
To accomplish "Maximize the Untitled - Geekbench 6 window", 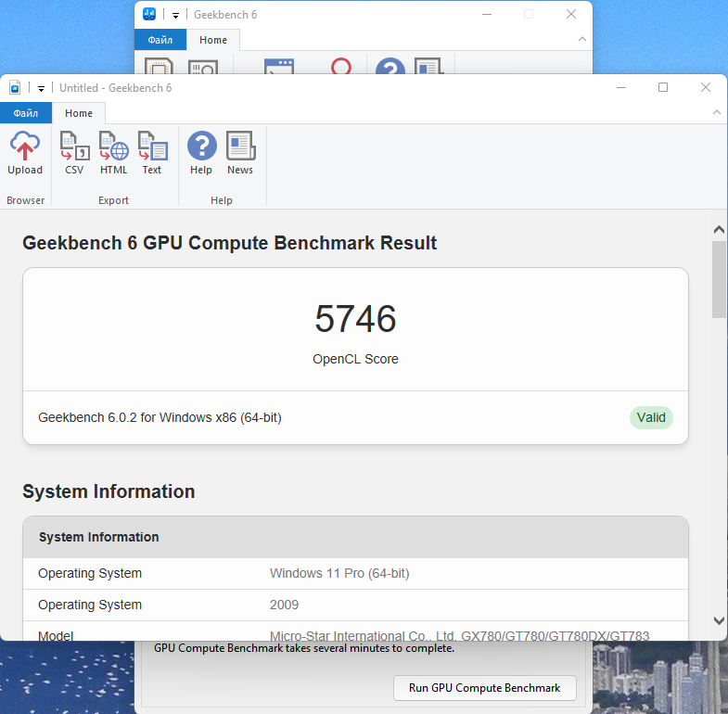I will pos(663,87).
